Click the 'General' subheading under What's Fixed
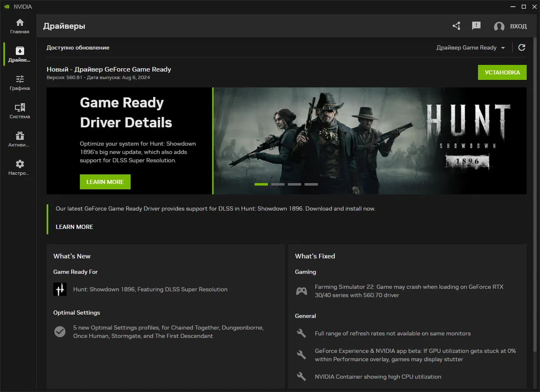 coord(305,316)
